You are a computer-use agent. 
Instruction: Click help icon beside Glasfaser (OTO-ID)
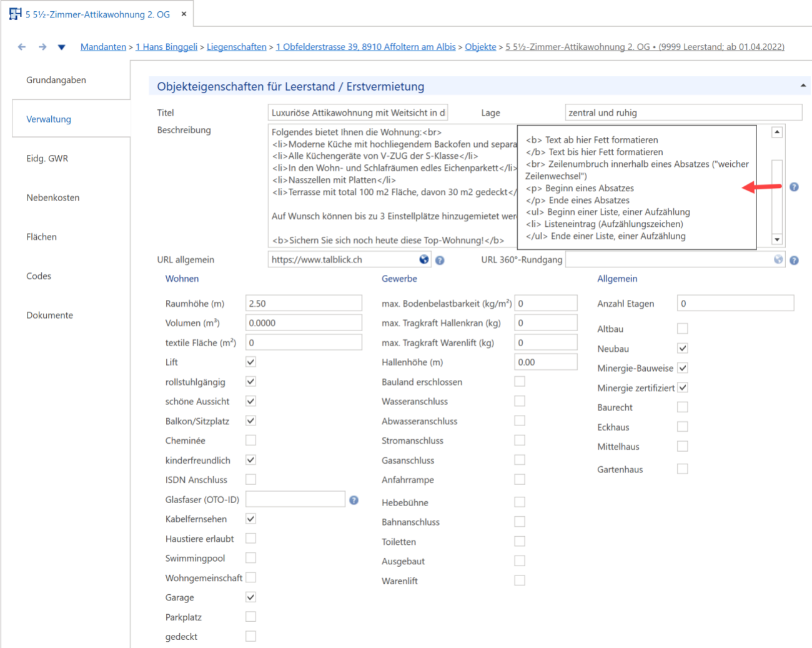(x=354, y=500)
